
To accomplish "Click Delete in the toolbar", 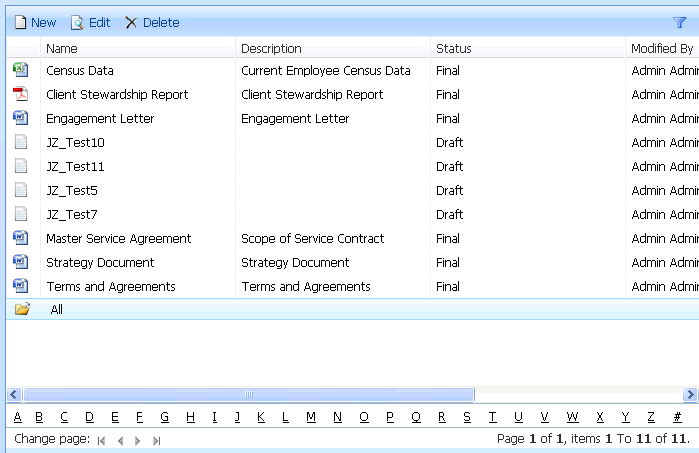I will pyautogui.click(x=152, y=22).
